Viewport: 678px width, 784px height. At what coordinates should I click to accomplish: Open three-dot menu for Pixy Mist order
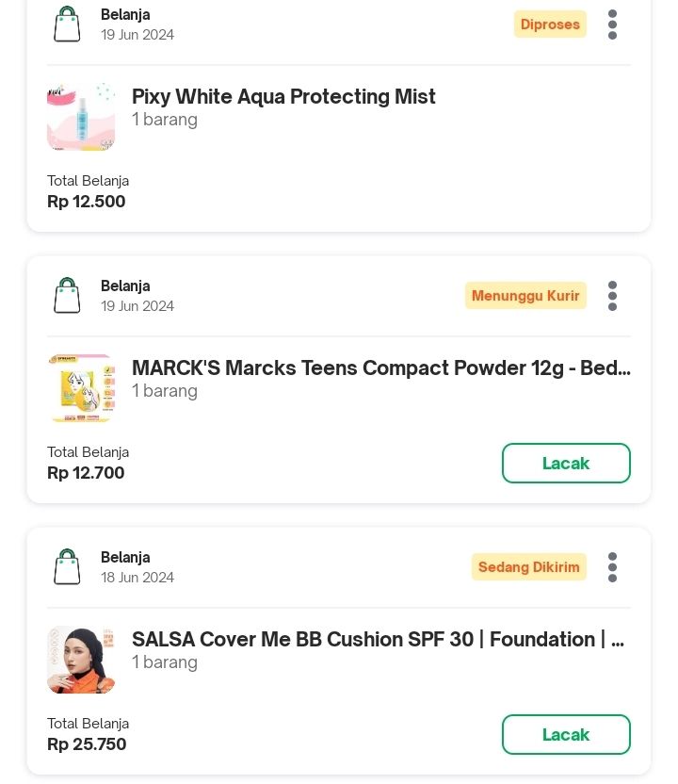612,24
